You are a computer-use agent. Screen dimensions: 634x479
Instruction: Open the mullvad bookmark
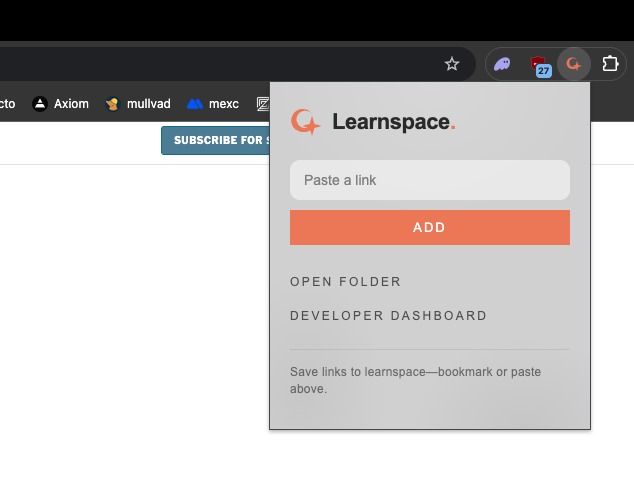pyautogui.click(x=138, y=104)
